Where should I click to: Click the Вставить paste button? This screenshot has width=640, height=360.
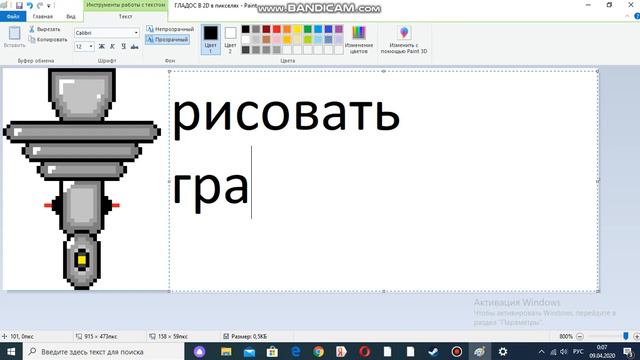click(x=14, y=37)
